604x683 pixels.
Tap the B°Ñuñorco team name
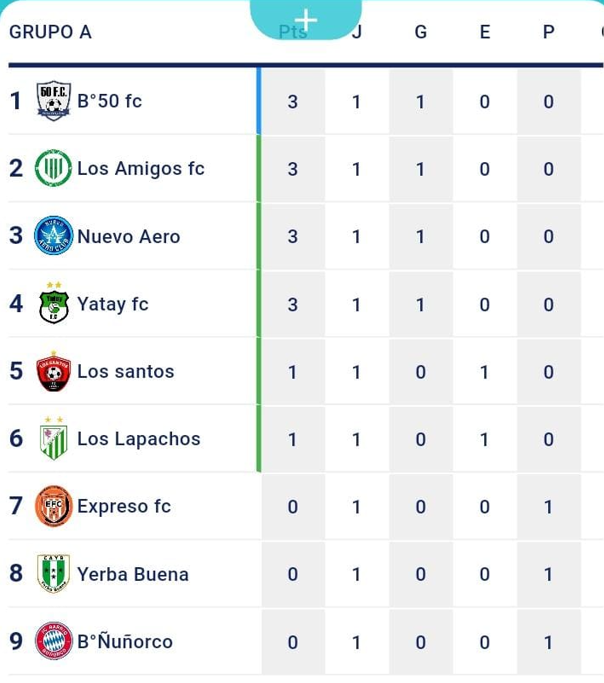(x=125, y=641)
